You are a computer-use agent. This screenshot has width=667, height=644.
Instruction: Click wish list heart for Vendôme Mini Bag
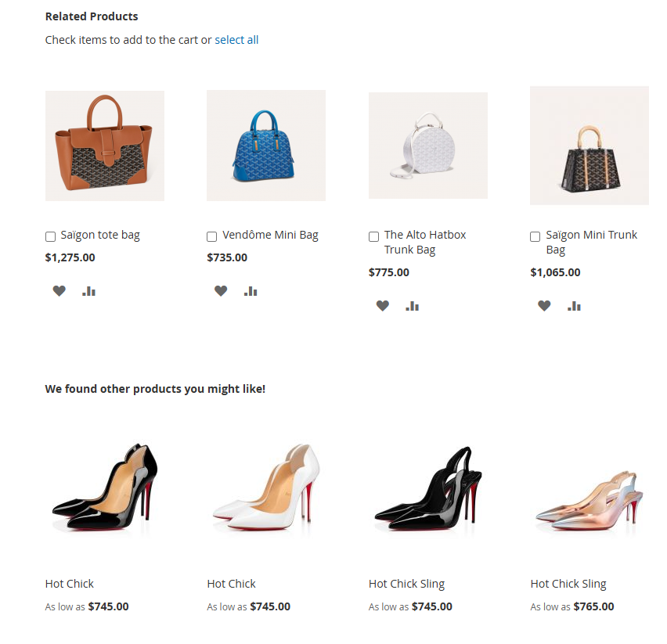tap(221, 291)
